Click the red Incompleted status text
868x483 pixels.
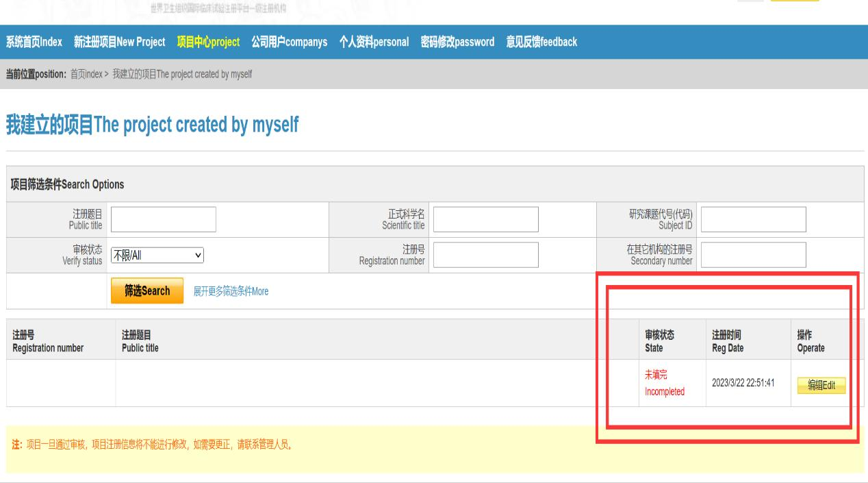pyautogui.click(x=664, y=392)
